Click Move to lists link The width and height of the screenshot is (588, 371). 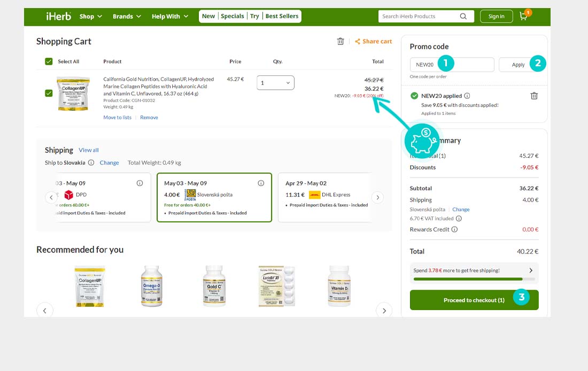point(118,118)
